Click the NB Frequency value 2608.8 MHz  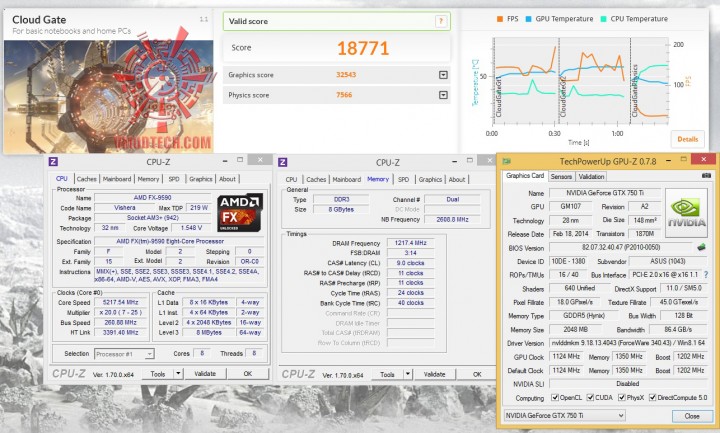[452, 219]
